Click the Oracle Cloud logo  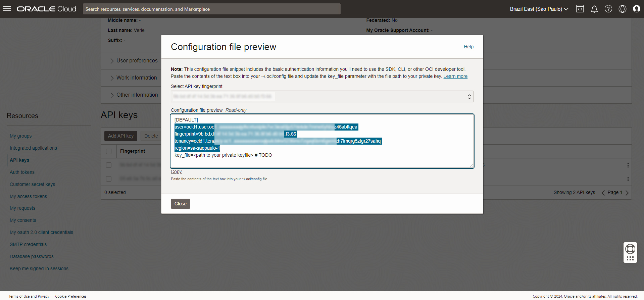coord(46,9)
